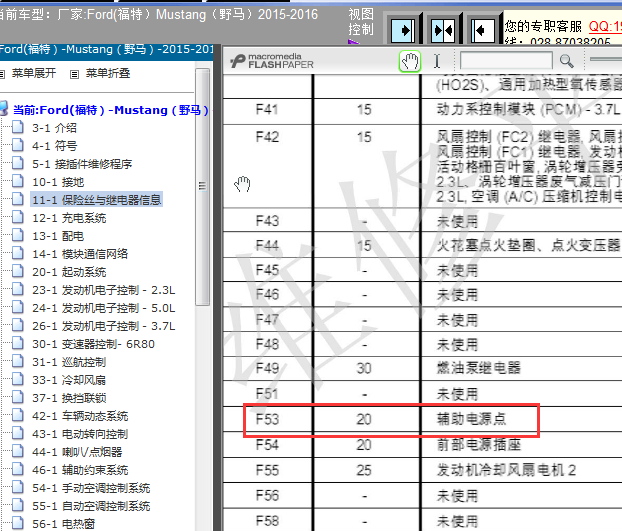Open tree item 5-1 接插件维修程序
622x531 pixels.
(82, 164)
